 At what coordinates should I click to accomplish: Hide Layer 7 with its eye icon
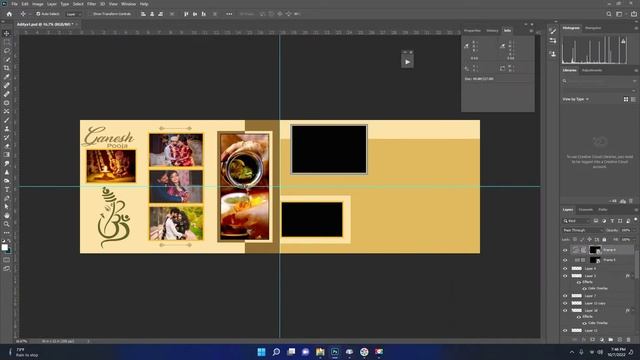(x=565, y=296)
